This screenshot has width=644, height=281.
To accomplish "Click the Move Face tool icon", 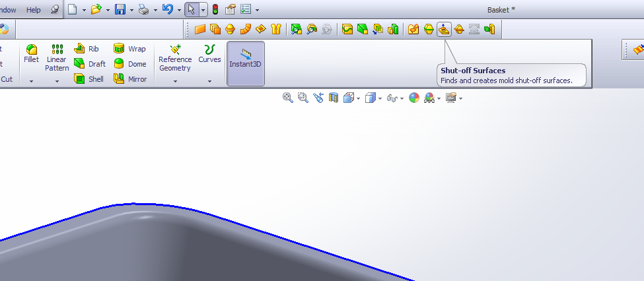I will [x=378, y=29].
